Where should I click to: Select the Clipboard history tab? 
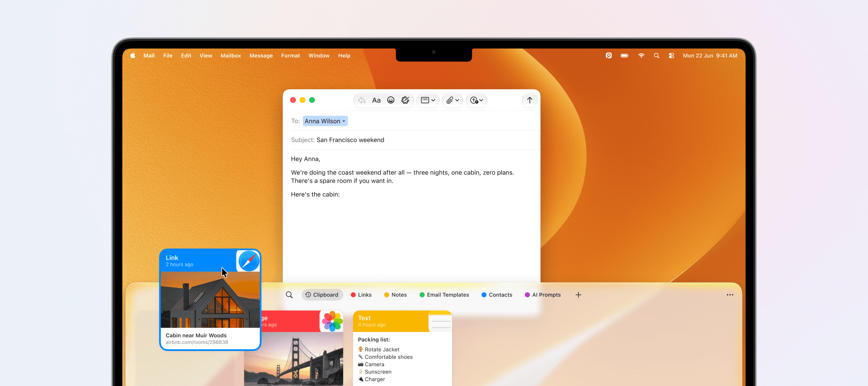(322, 295)
